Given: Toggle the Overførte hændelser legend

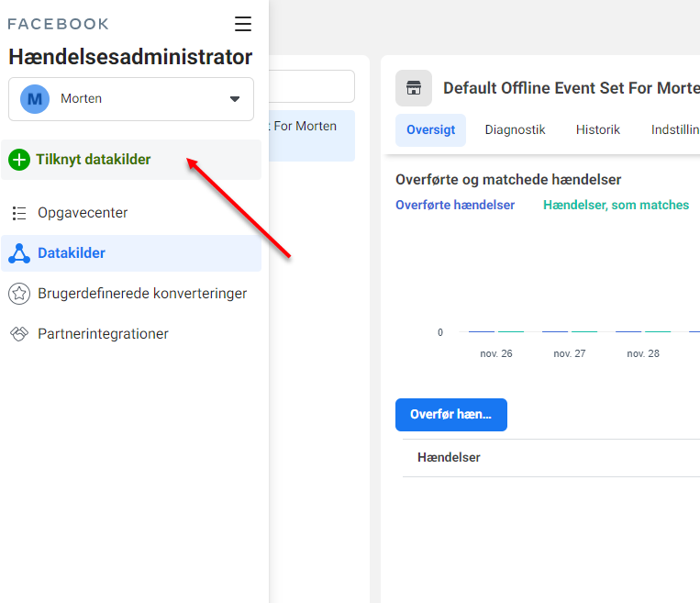Looking at the screenshot, I should click(x=455, y=205).
